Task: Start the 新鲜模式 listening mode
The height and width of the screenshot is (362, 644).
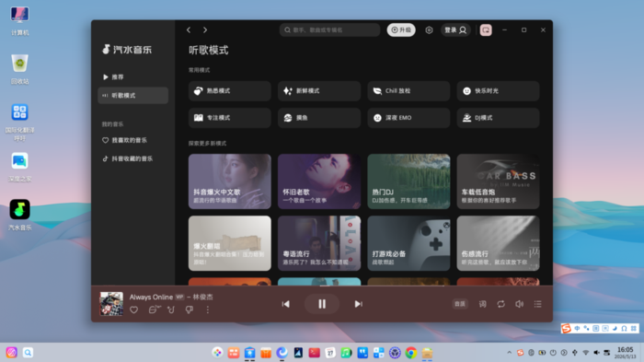Action: pos(319,91)
